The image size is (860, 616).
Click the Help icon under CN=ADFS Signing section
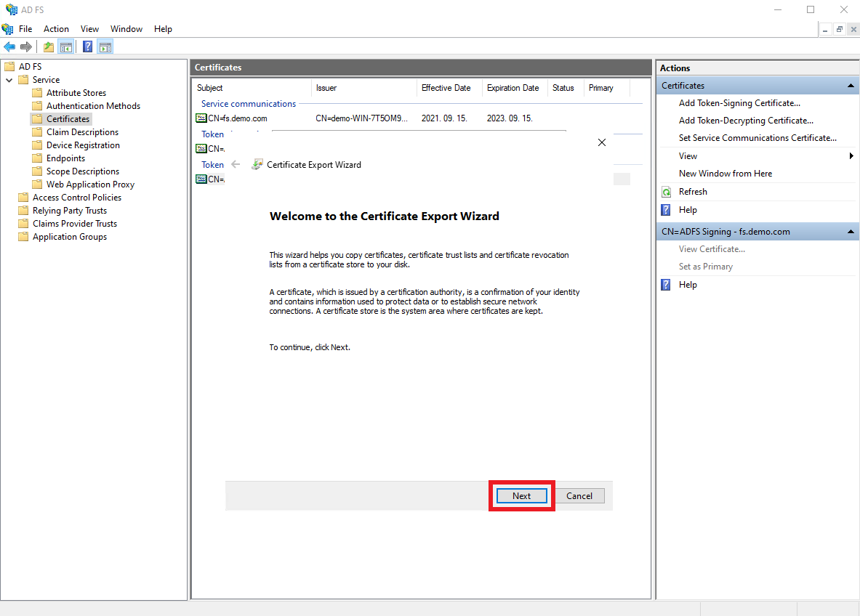pos(666,284)
